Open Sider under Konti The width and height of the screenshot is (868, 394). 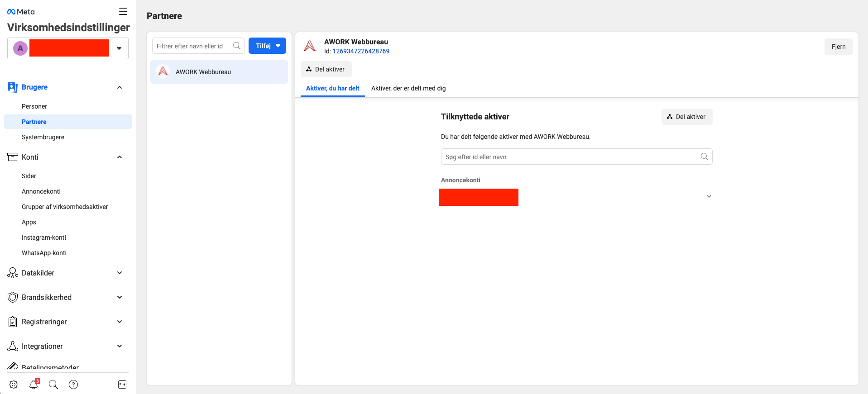click(29, 176)
